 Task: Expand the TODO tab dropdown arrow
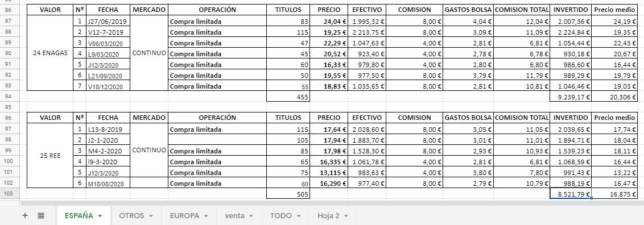(x=299, y=216)
